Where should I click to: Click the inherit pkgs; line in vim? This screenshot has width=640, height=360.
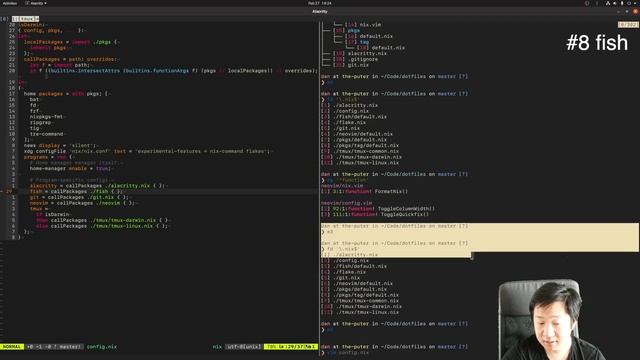(48, 47)
